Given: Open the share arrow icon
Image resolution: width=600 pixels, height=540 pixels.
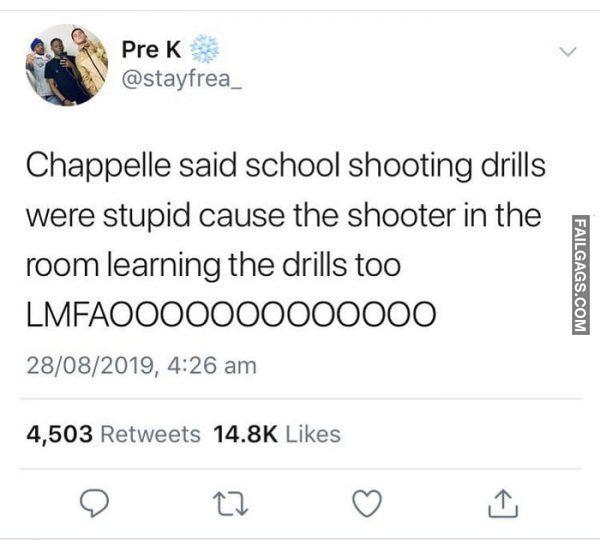Looking at the screenshot, I should [x=503, y=503].
